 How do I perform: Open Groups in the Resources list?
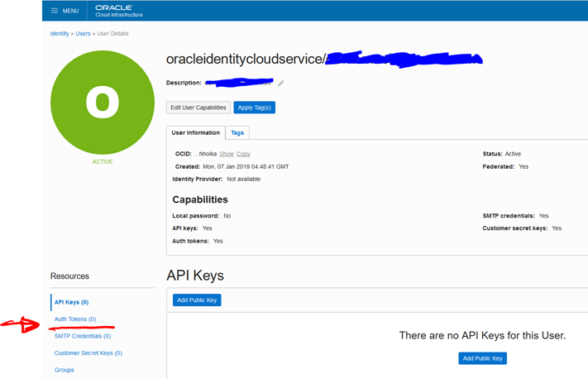point(65,370)
